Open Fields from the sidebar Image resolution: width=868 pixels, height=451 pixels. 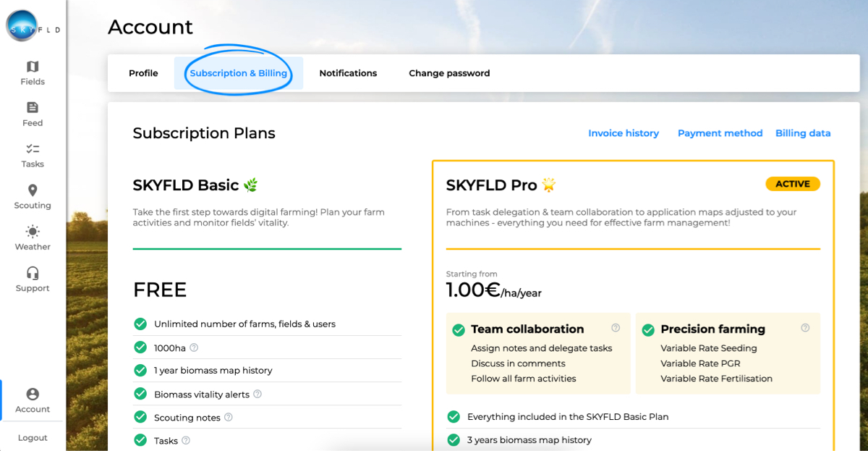[33, 73]
